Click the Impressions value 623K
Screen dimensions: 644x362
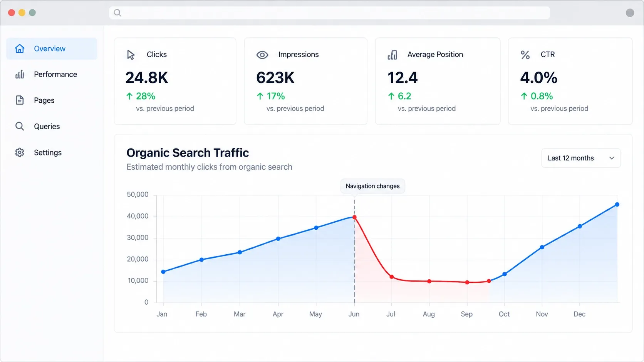[275, 78]
